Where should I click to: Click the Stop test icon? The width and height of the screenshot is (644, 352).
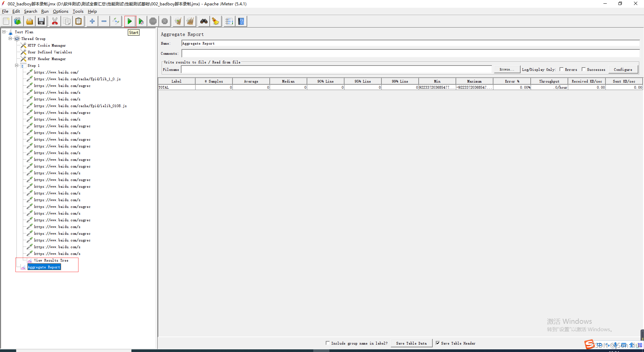pos(153,21)
